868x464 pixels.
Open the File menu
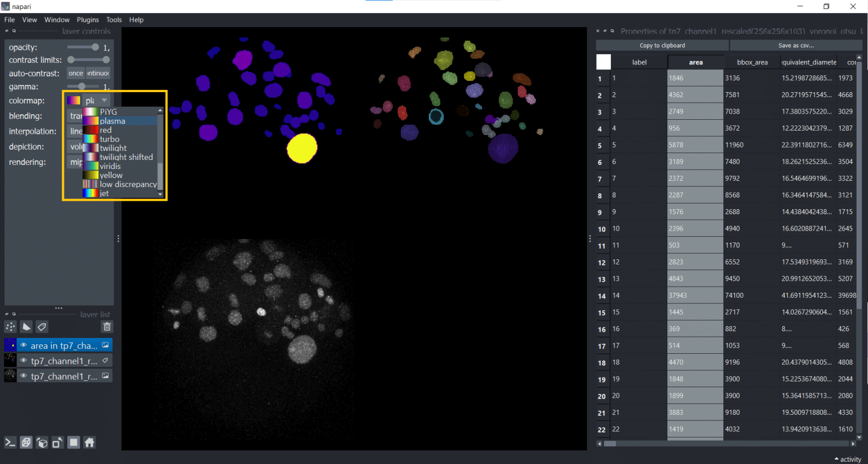(x=10, y=20)
